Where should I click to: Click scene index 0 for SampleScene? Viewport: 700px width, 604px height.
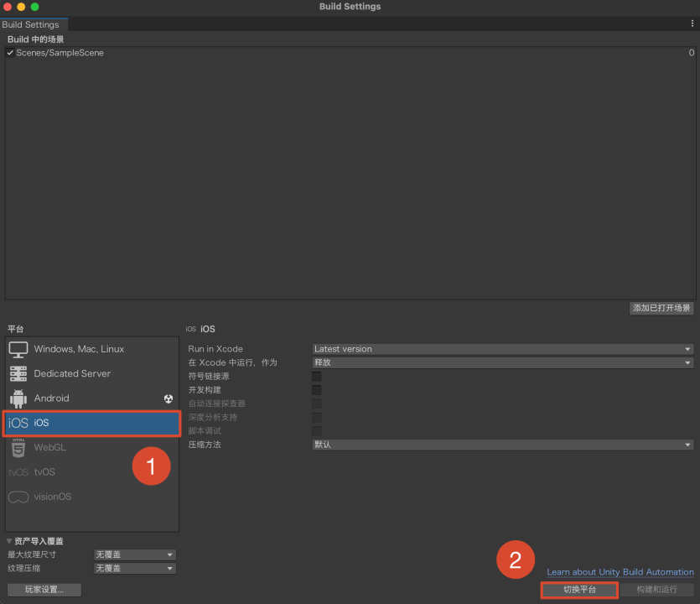tap(691, 53)
